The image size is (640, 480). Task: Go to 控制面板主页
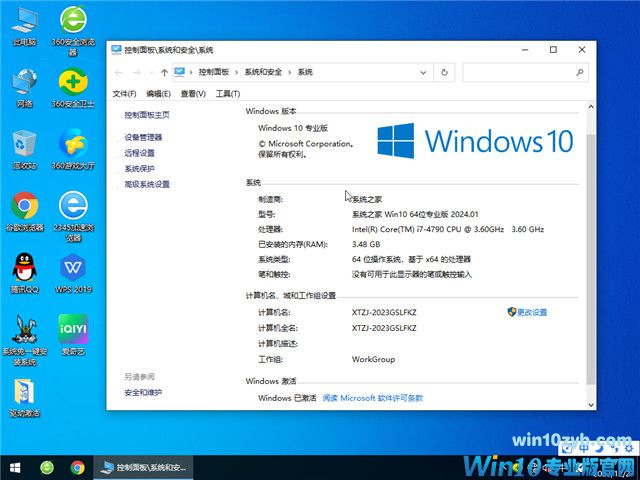(147, 115)
